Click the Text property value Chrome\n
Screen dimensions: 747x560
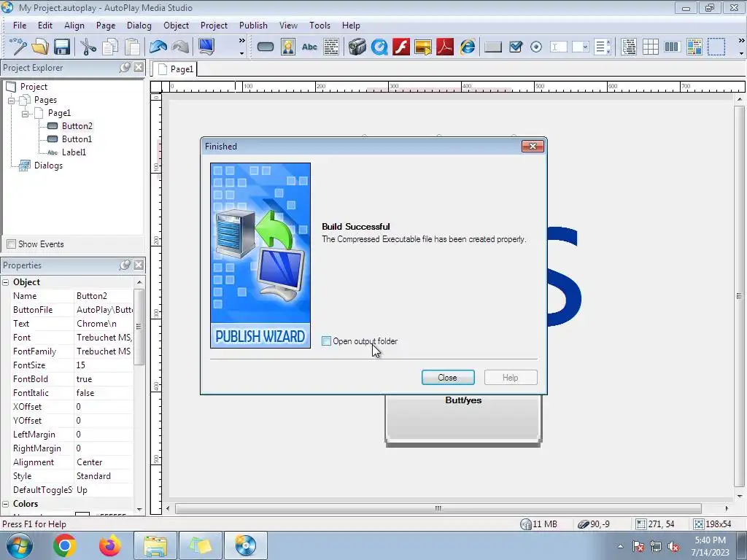click(104, 324)
